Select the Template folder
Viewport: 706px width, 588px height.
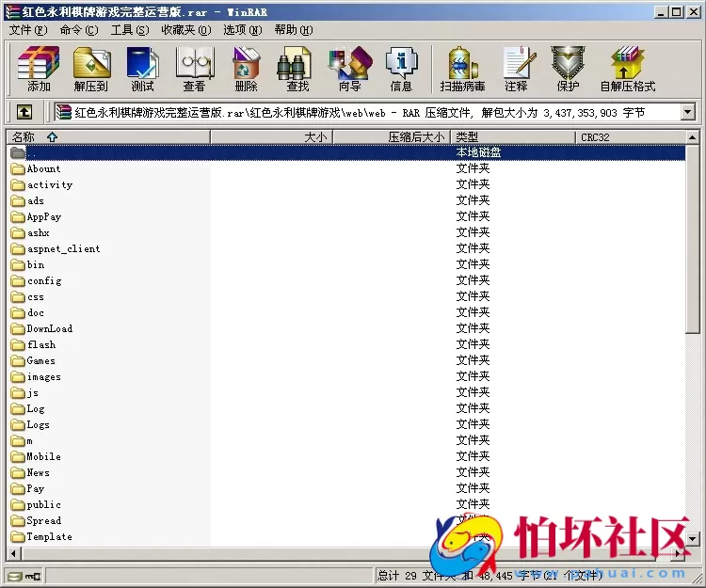(x=41, y=536)
